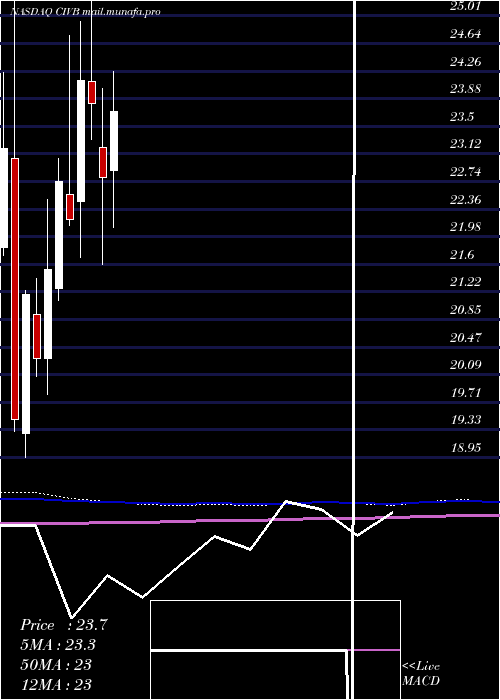The width and height of the screenshot is (500, 700).
Task: Click the 20.47 price axis label
Action: (466, 337)
